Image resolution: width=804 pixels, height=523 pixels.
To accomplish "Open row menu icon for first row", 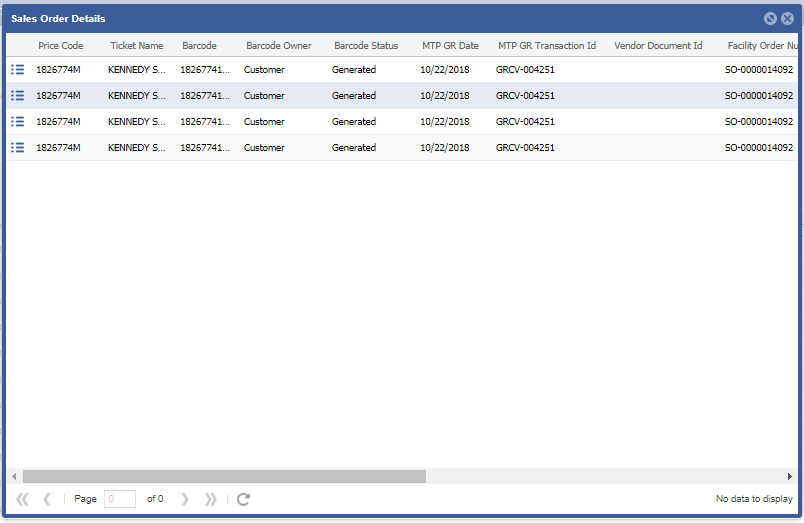I will 17,70.
